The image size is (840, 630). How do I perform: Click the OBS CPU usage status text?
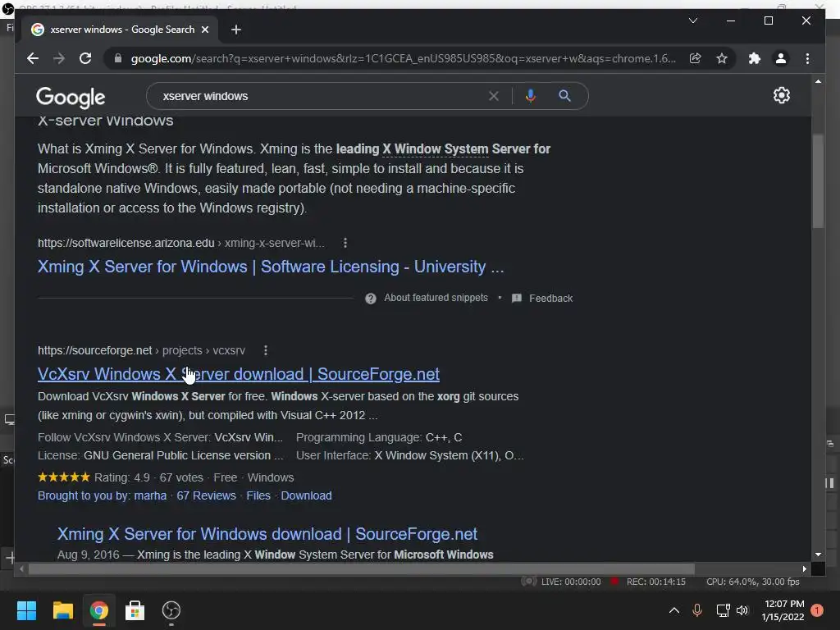click(x=753, y=582)
